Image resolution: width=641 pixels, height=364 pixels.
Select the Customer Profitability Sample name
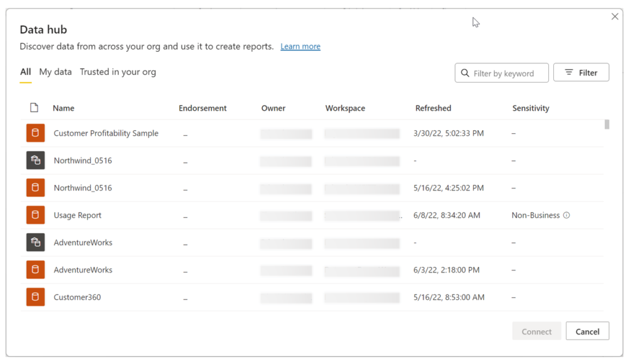[x=106, y=133]
